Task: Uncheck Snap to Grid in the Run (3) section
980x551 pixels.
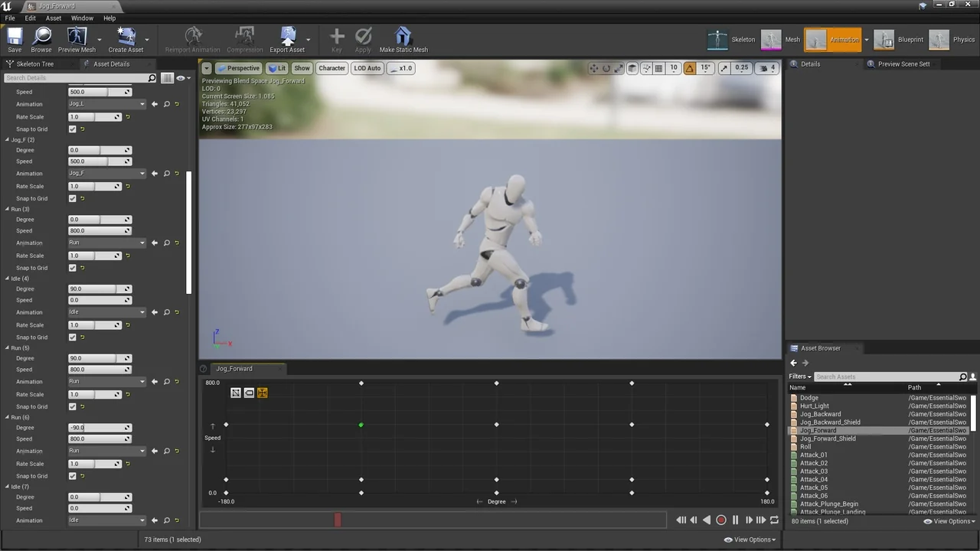Action: (x=72, y=268)
